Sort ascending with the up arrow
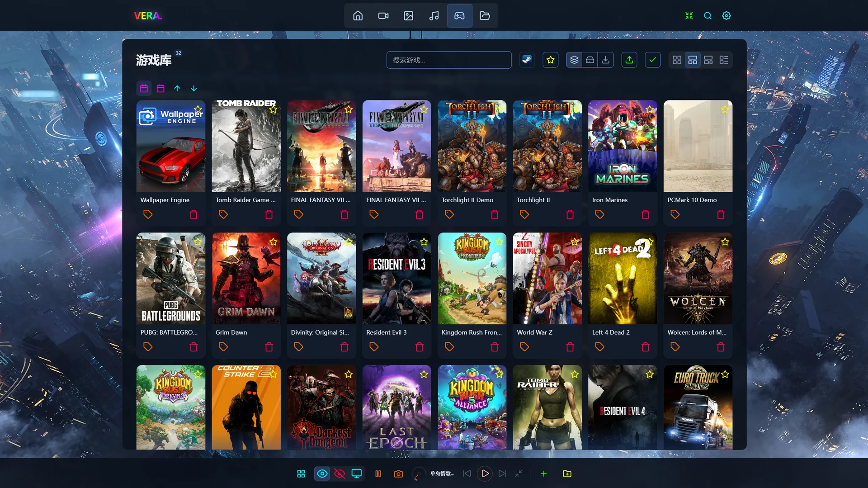Screen dimensions: 868x488 point(177,88)
